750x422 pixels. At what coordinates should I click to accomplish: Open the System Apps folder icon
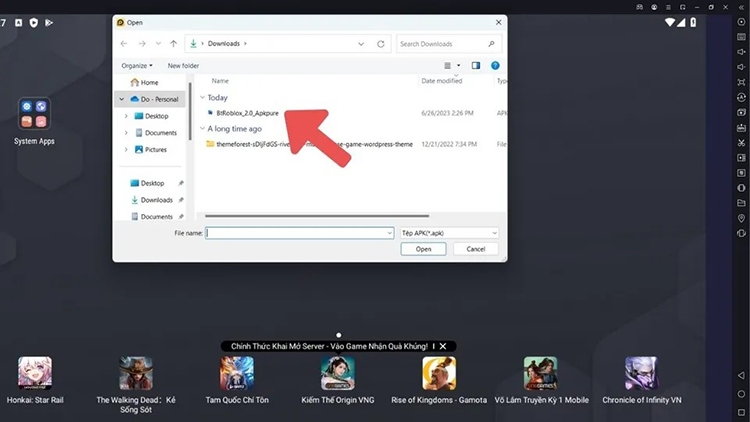(34, 114)
